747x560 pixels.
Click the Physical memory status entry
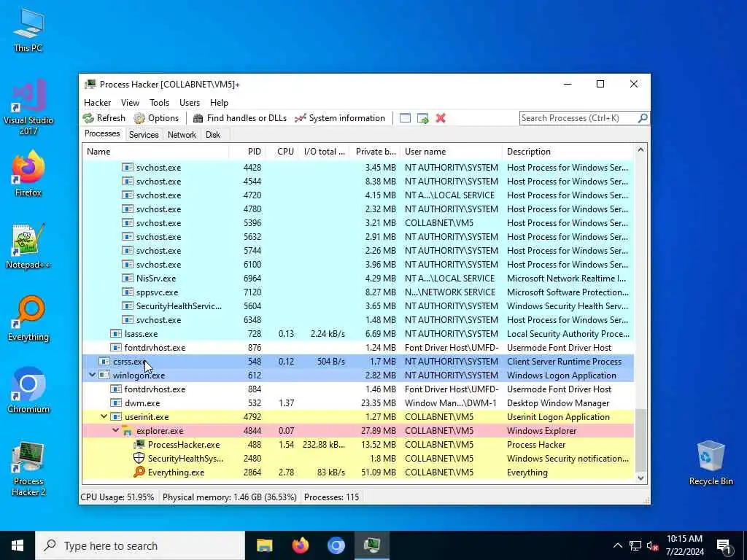pos(230,497)
